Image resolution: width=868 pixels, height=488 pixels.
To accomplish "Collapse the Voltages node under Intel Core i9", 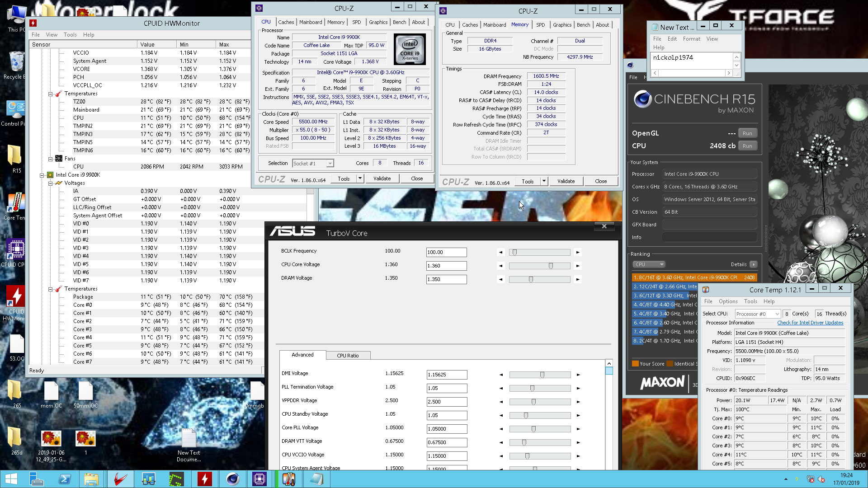I will 50,183.
